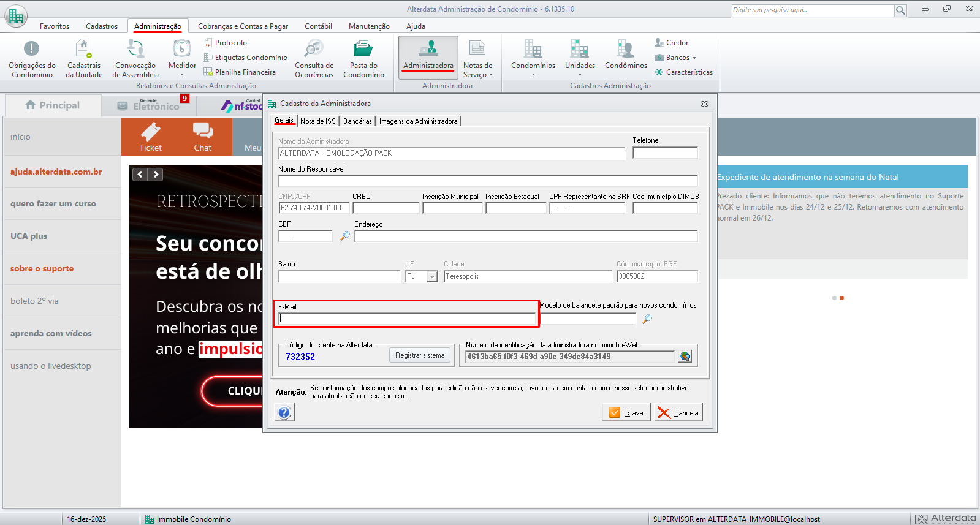980x525 pixels.
Task: Open Pasta do Condomínio
Action: pyautogui.click(x=363, y=59)
